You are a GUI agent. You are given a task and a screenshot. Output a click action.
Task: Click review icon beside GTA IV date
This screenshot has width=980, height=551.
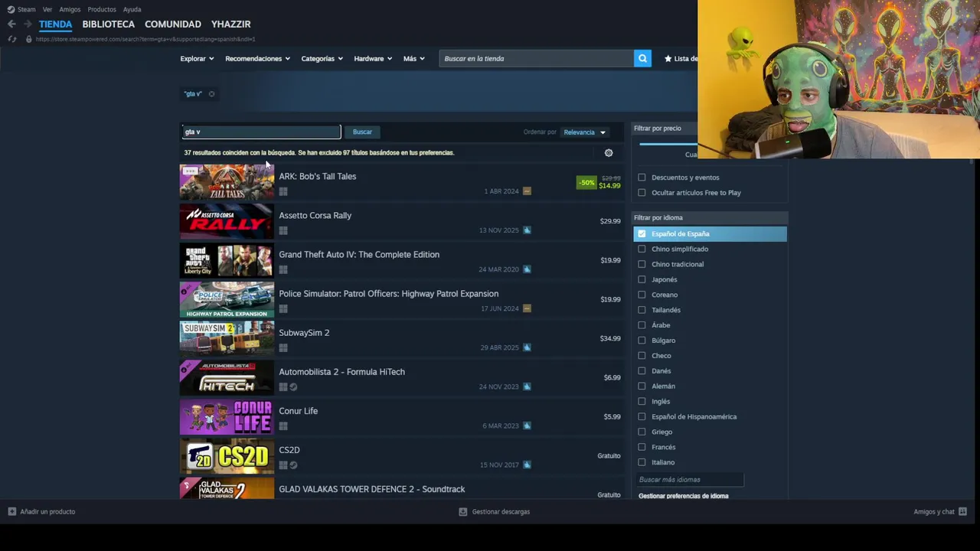(x=527, y=269)
